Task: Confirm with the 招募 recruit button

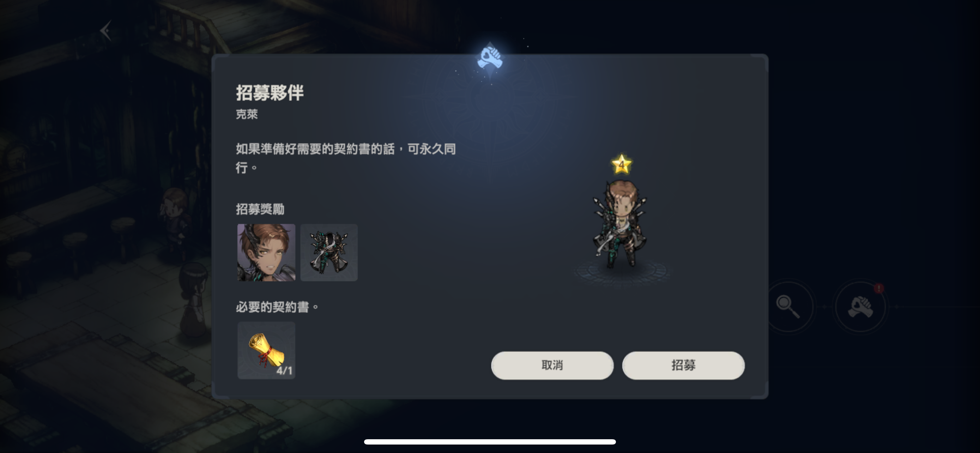Action: [x=683, y=365]
